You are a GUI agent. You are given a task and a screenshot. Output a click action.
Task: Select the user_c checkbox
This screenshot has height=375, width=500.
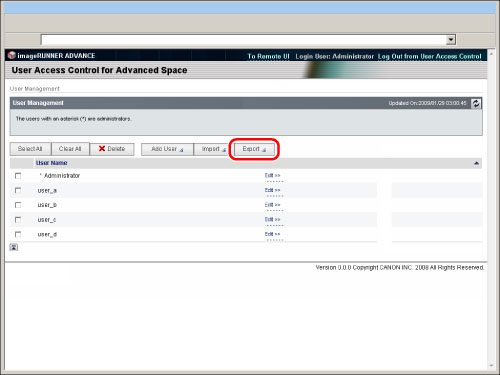pos(18,220)
